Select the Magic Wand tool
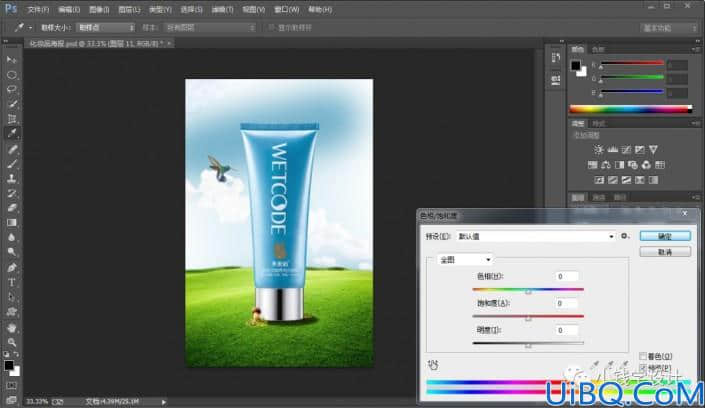This screenshot has height=408, width=705. (12, 104)
